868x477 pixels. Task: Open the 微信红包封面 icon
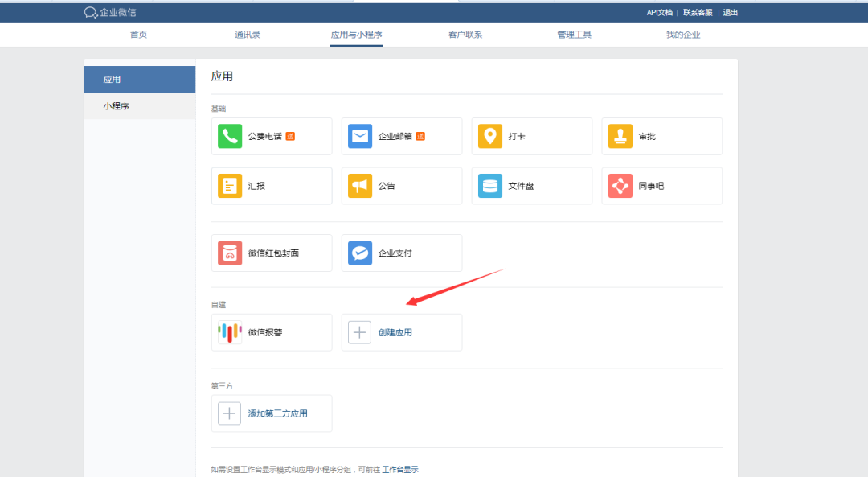(230, 253)
